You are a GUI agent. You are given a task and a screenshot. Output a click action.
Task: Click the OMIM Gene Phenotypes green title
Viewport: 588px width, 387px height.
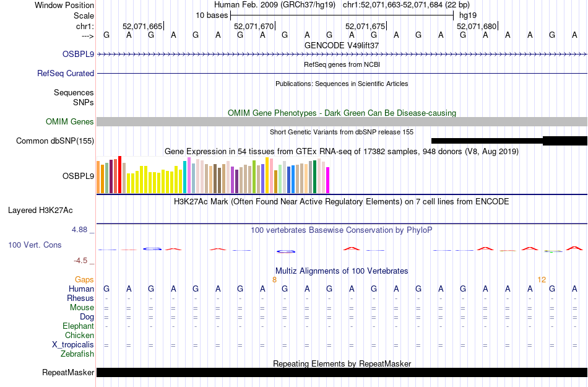click(x=342, y=113)
